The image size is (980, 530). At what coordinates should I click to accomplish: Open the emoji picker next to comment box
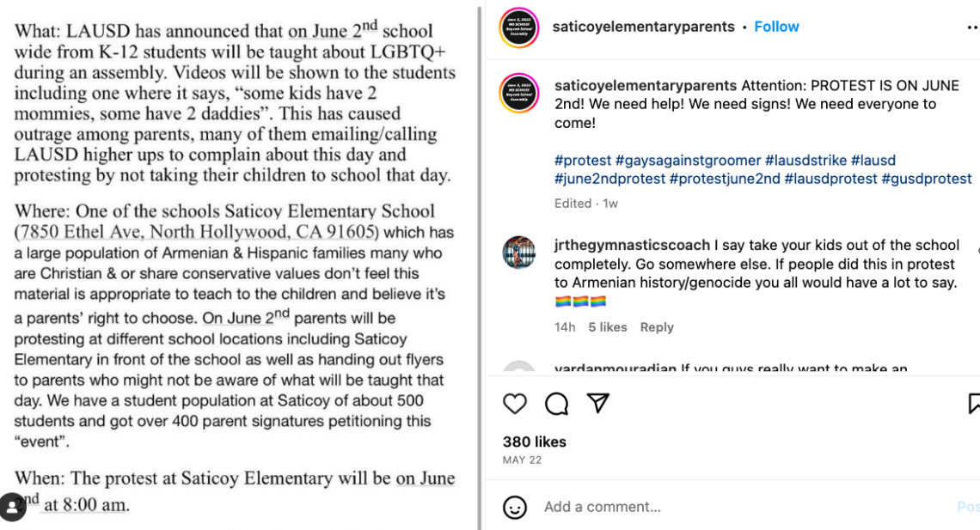514,507
